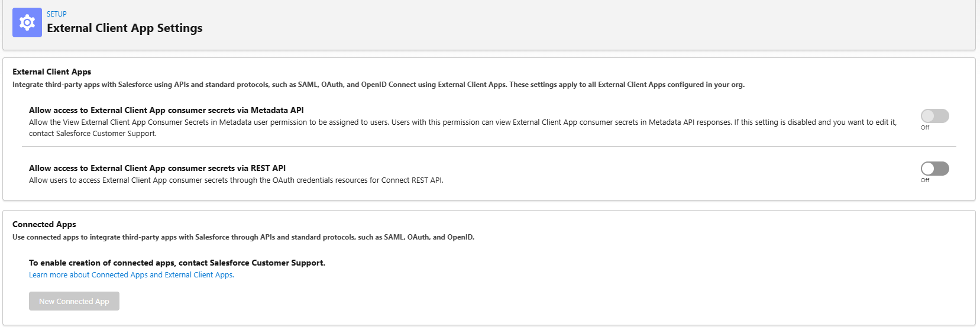Viewport: 980px width, 333px height.
Task: Toggle consumer secrets access via Metadata API
Action: pyautogui.click(x=934, y=116)
